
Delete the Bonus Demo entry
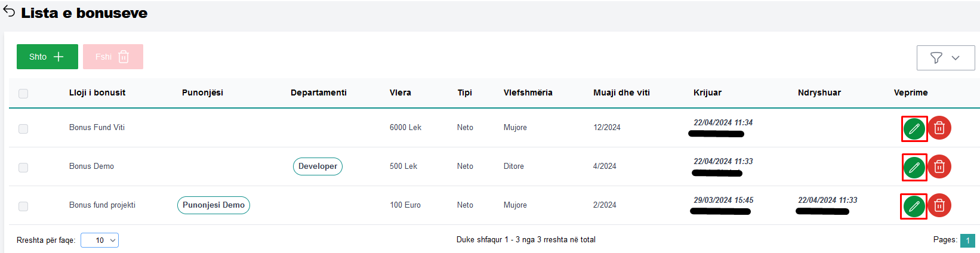939,166
